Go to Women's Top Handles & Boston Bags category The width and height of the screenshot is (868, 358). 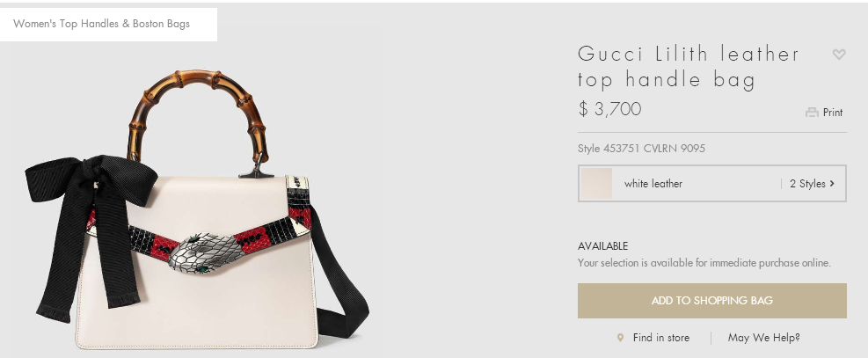click(102, 24)
